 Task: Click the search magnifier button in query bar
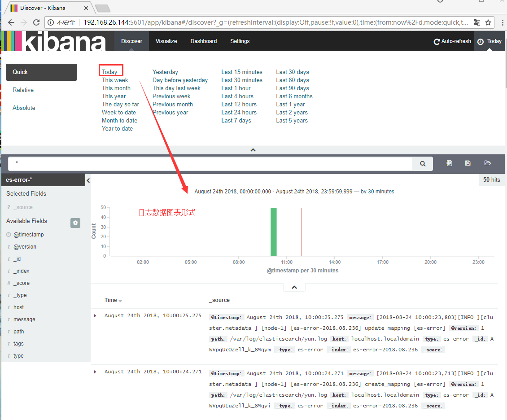tap(422, 163)
